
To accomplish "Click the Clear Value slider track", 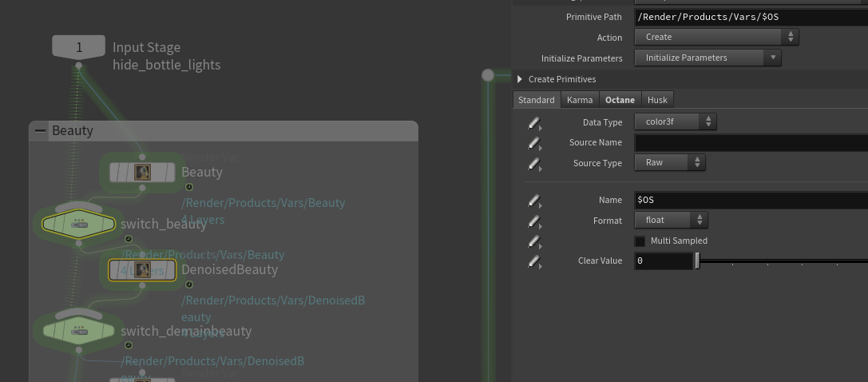I will click(x=783, y=261).
